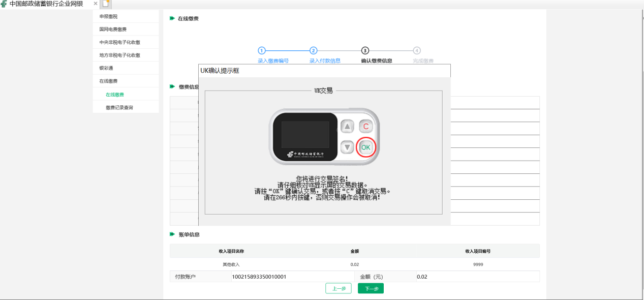
Task: Click the Postal Savings Bank logo icon
Action: click(x=4, y=4)
